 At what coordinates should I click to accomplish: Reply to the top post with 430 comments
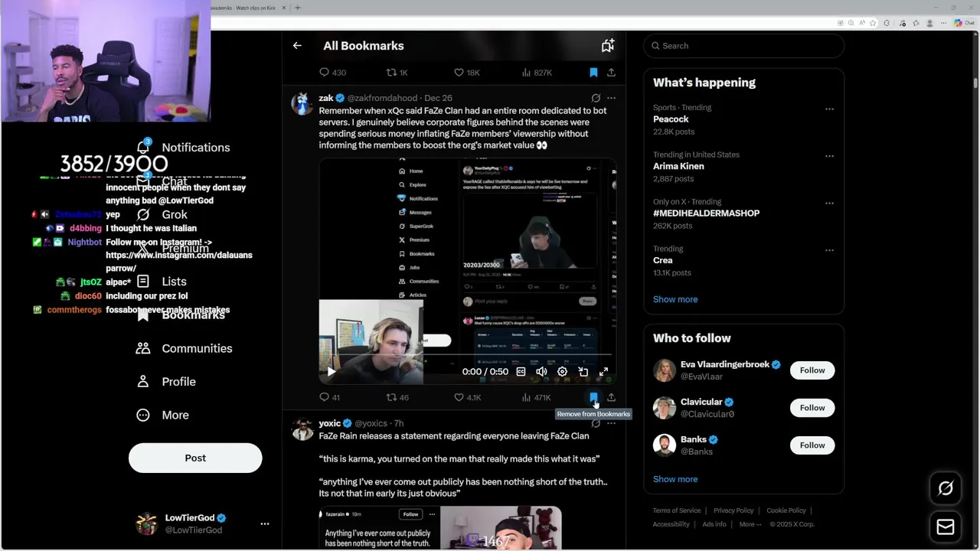coord(332,73)
